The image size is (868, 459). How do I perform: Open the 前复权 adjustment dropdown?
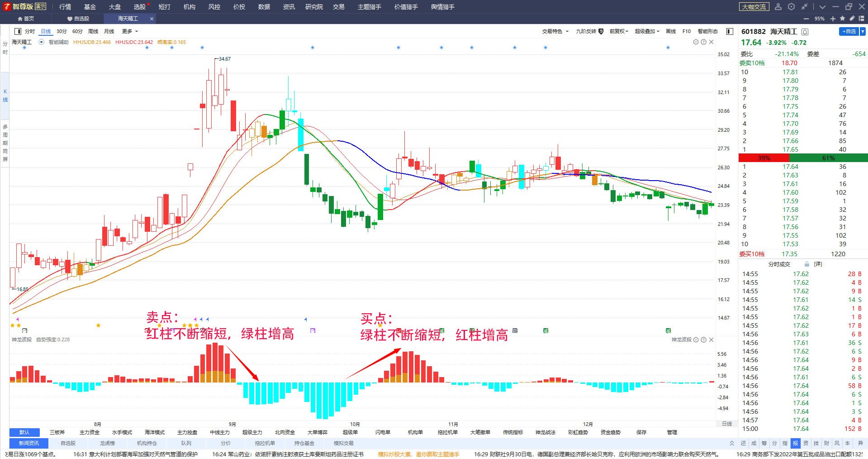point(619,31)
